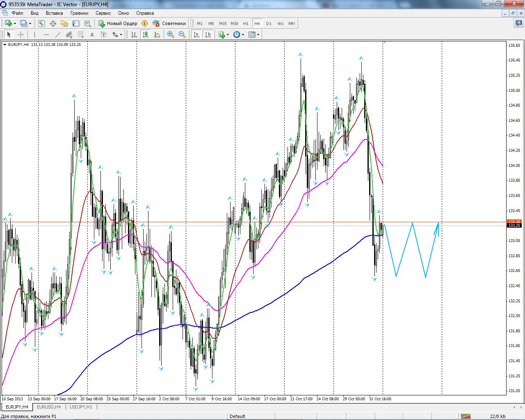Viewport: 525px width, 420px height.
Task: Toggle chart auto scroll
Action: point(196,35)
